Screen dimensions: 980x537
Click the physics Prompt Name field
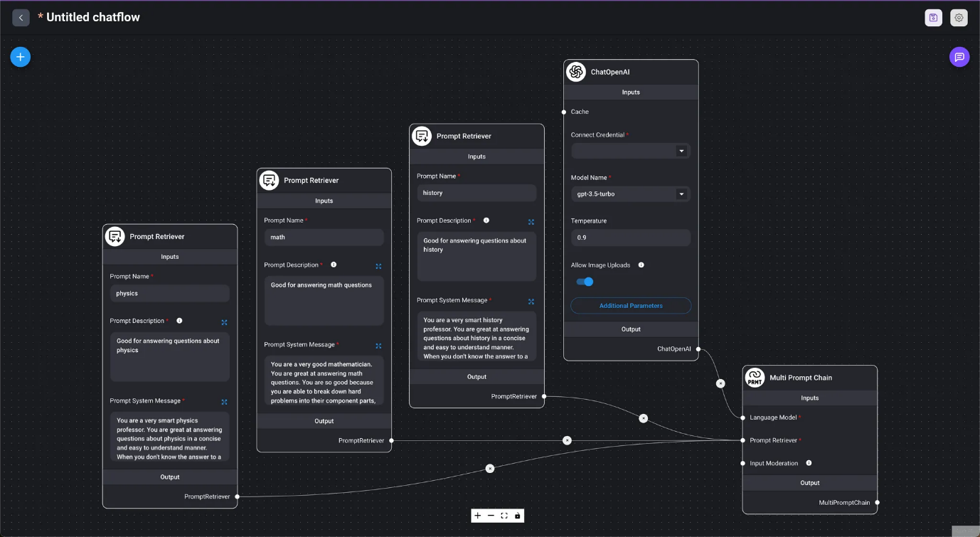pos(169,293)
